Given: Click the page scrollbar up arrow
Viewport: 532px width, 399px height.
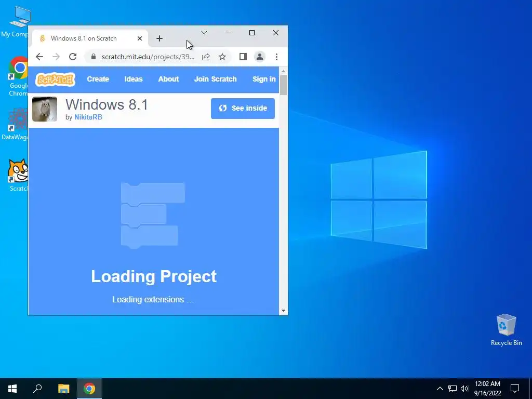Looking at the screenshot, I should pyautogui.click(x=283, y=71).
